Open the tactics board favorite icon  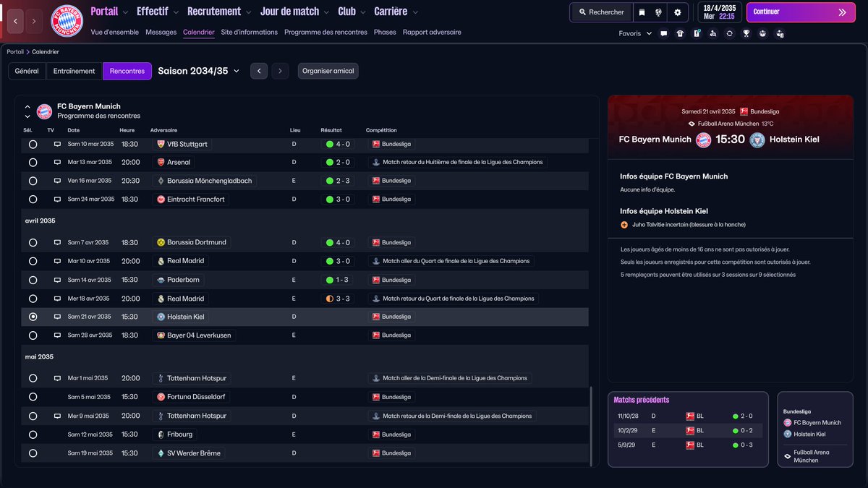(x=697, y=33)
